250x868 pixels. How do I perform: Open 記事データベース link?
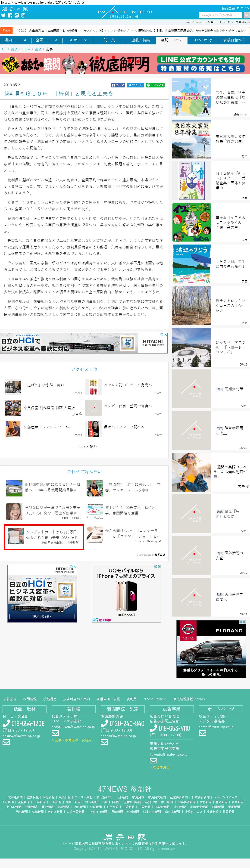pyautogui.click(x=219, y=22)
